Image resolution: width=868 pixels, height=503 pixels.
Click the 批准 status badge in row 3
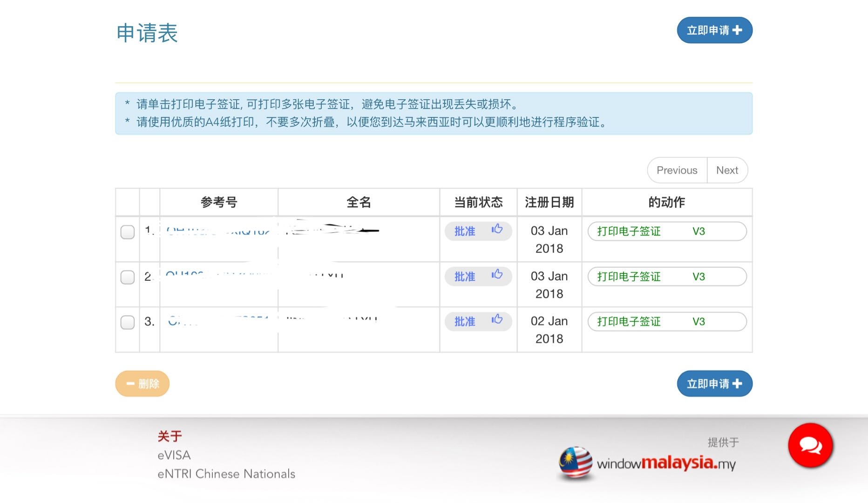478,321
